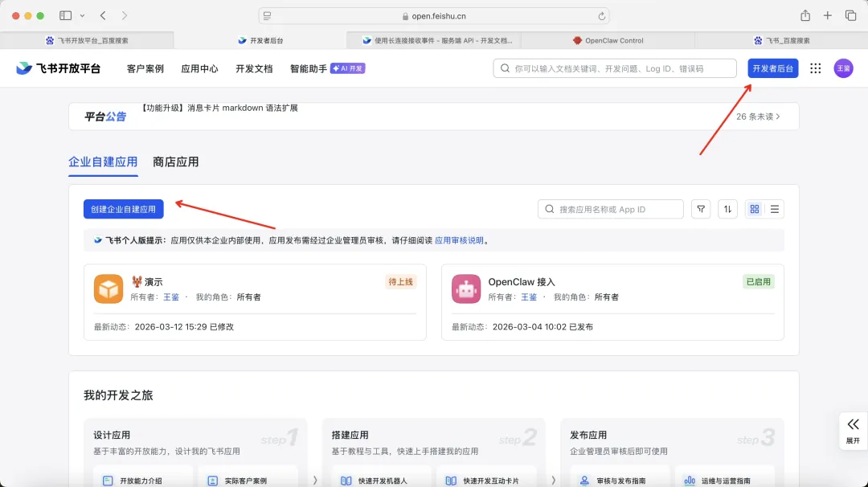Click the Safari sidebar toggle icon
The height and width of the screenshot is (487, 868).
pos(65,15)
